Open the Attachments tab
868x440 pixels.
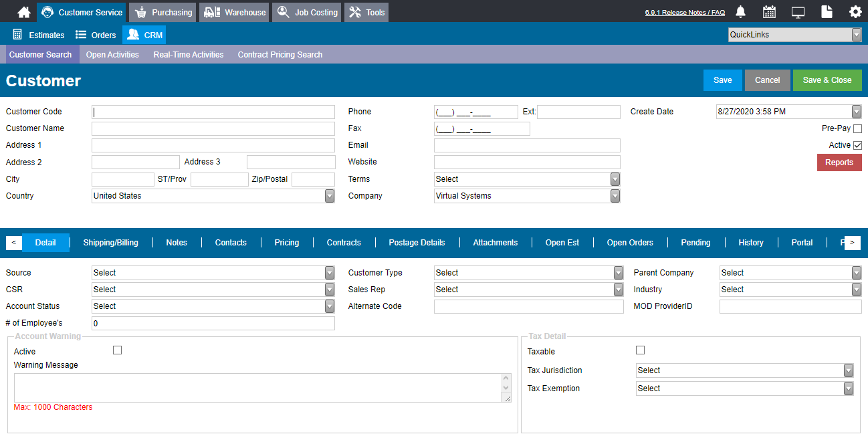pyautogui.click(x=496, y=243)
